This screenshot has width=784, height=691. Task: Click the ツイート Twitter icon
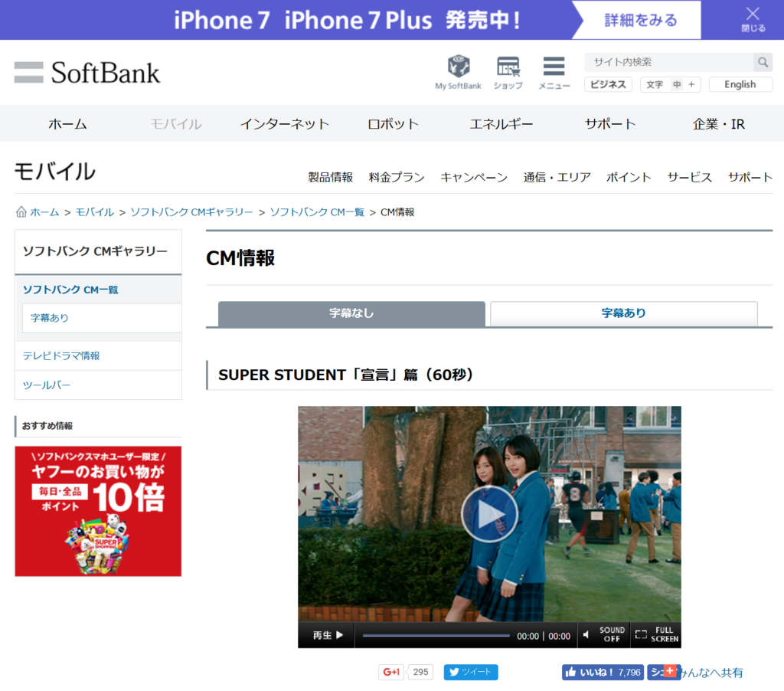tap(470, 671)
